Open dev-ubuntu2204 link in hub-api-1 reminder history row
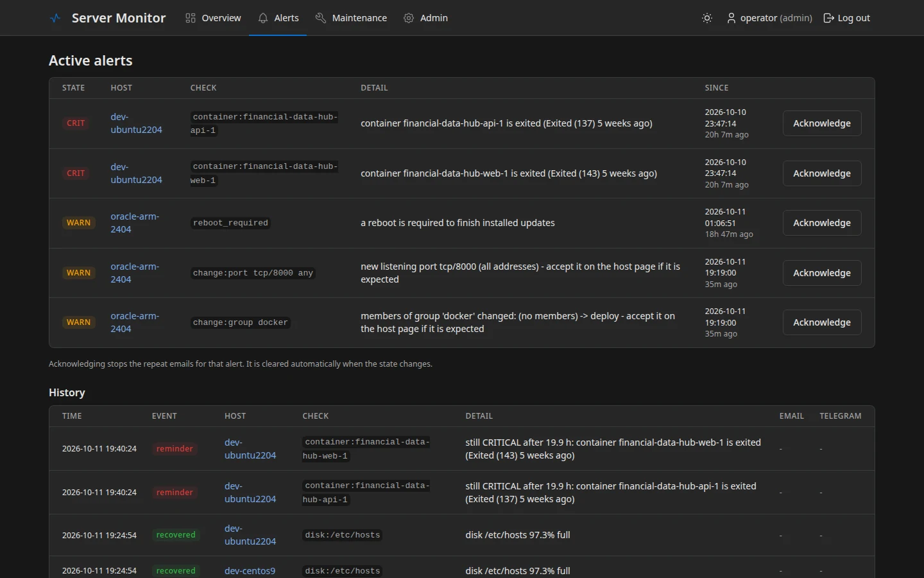924x578 pixels. coord(250,493)
